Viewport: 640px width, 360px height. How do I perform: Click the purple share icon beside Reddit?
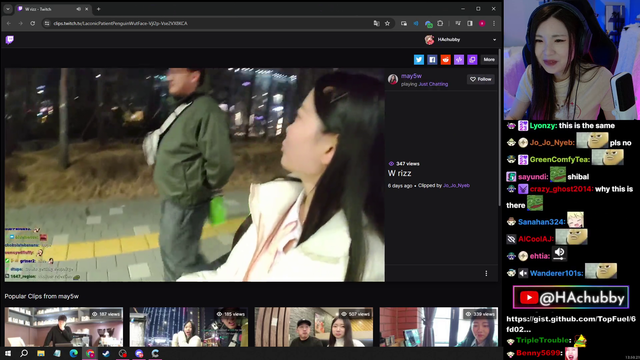[x=459, y=60]
